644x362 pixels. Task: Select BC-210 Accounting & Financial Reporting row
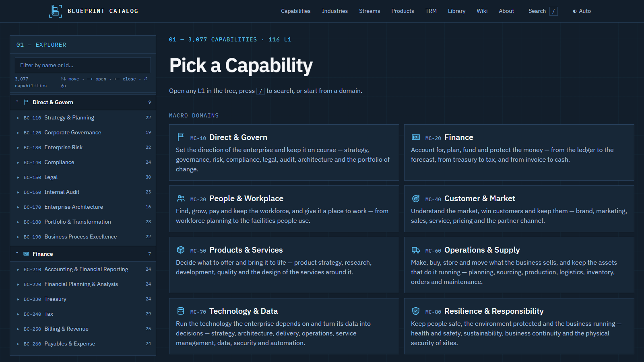coord(83,269)
